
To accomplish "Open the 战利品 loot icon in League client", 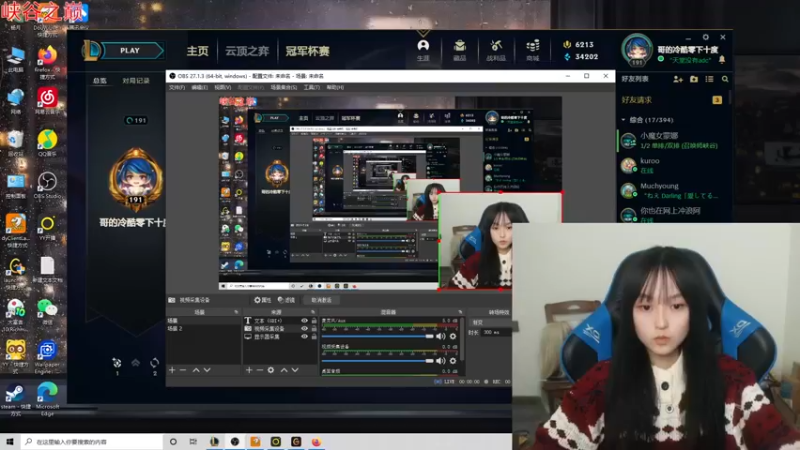I will 496,50.
